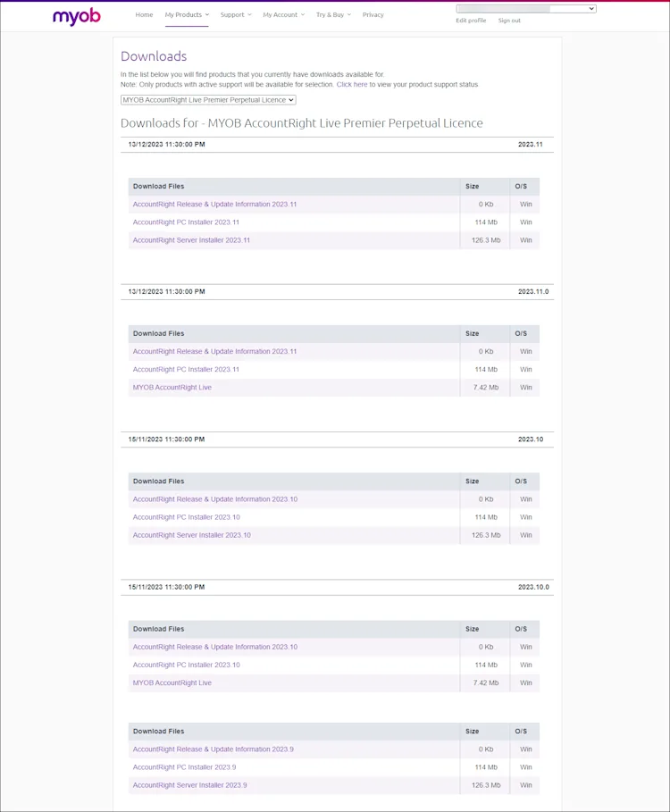This screenshot has height=812, width=670.
Task: Download AccountRight PC Installer 2023.10
Action: click(x=187, y=516)
